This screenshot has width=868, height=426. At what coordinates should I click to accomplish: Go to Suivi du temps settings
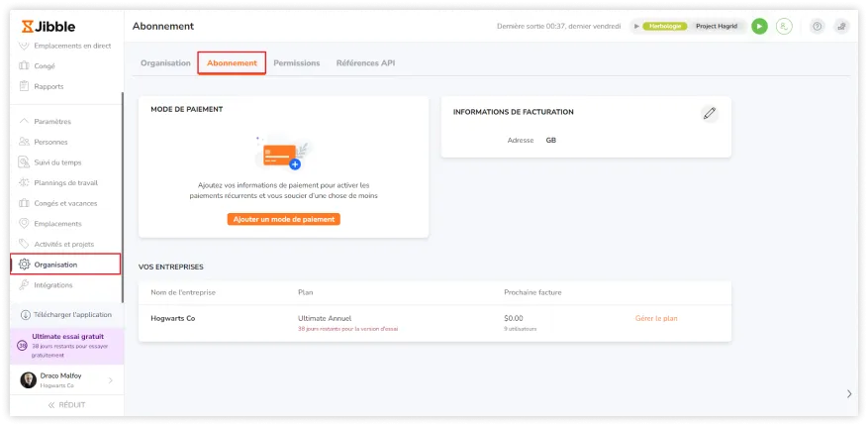coord(57,162)
